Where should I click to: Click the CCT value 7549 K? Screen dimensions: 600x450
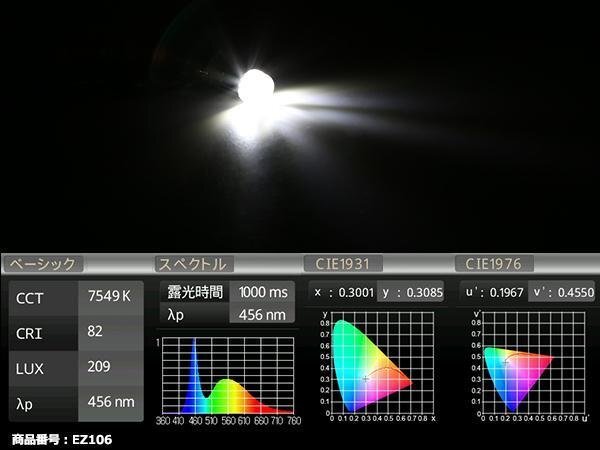[x=111, y=298]
